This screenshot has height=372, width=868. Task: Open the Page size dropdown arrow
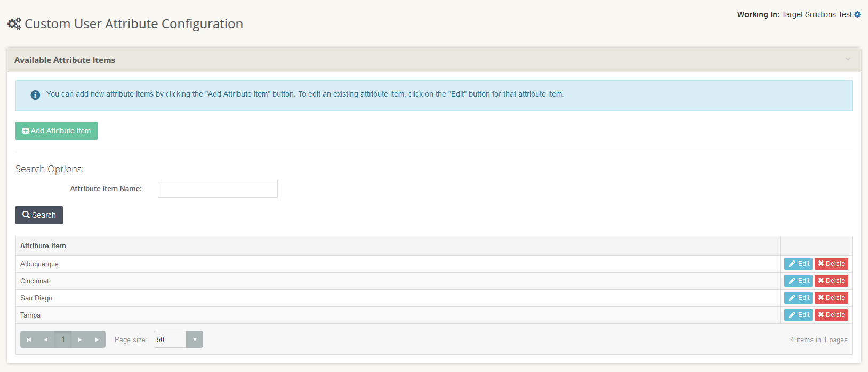click(x=195, y=339)
